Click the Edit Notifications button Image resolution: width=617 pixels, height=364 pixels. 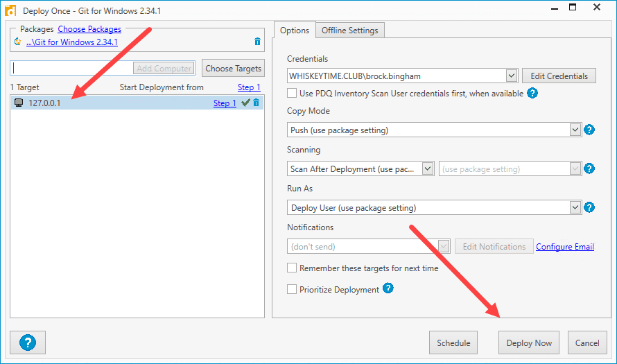point(494,246)
